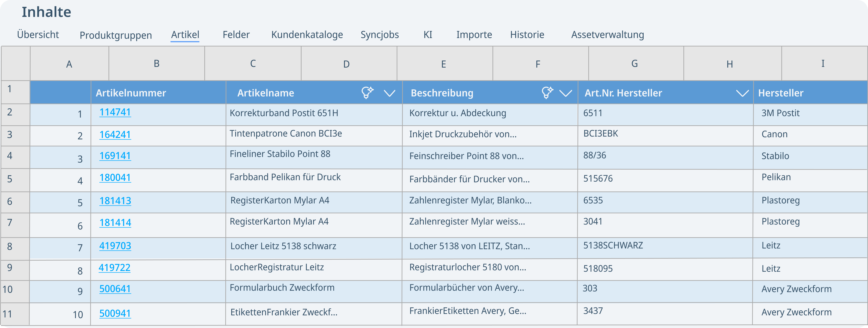Click the AI lightbulb icon in Beschreibung header
The width and height of the screenshot is (868, 328).
[x=547, y=92]
